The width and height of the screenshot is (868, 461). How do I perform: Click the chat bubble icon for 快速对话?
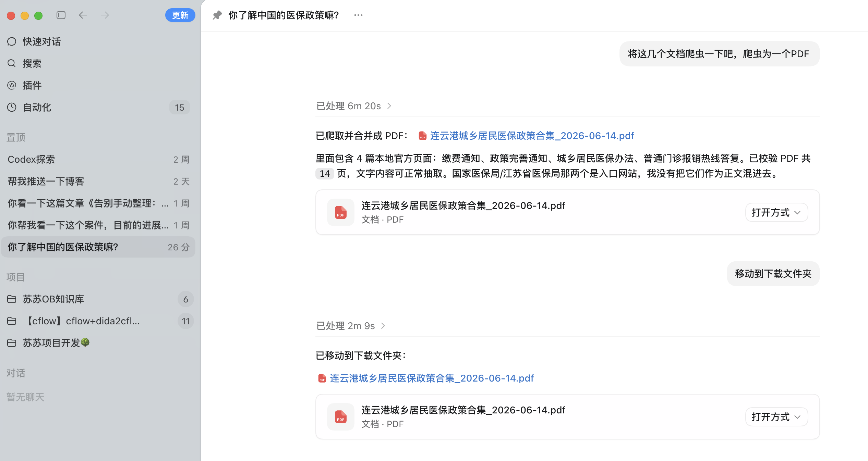[12, 41]
